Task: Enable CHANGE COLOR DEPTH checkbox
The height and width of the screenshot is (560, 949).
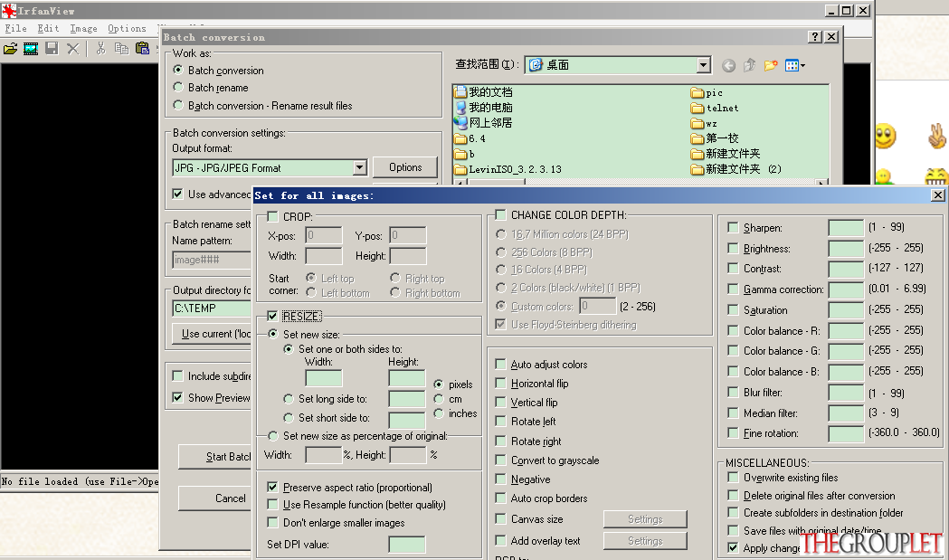Action: (500, 215)
